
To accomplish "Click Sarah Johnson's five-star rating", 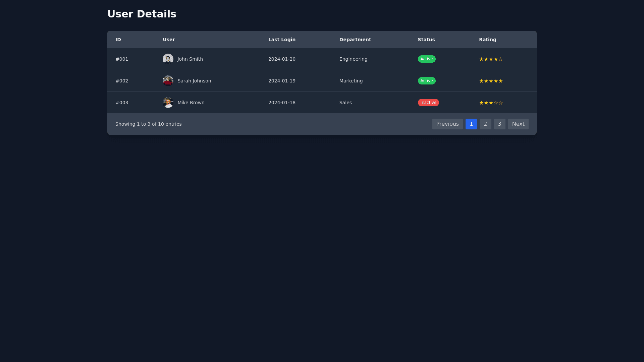I will (x=491, y=81).
